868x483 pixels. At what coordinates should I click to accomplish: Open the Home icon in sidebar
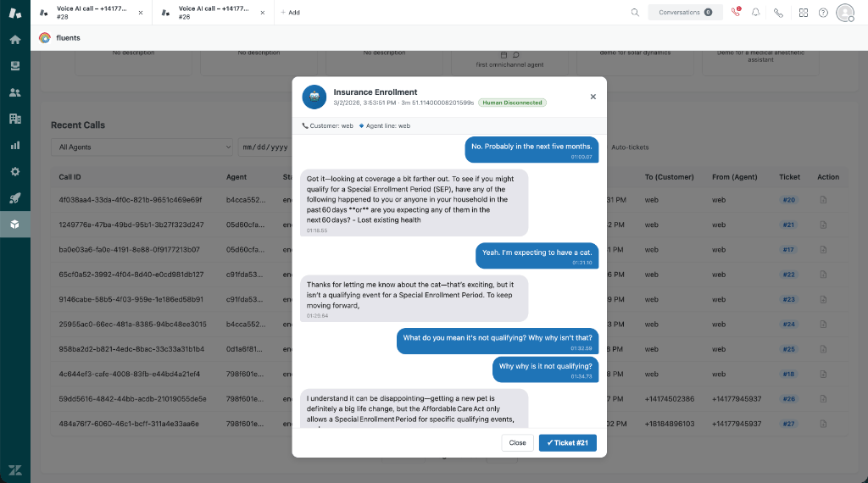tap(15, 39)
